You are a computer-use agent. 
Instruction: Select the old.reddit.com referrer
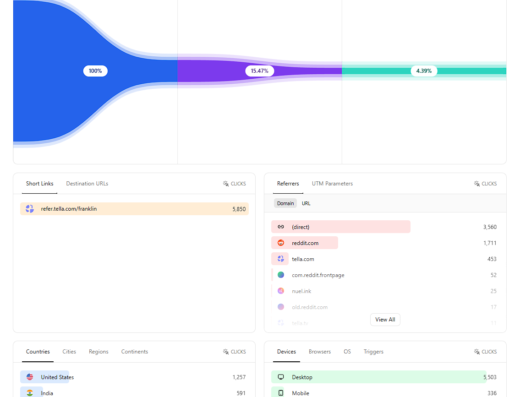(385, 307)
